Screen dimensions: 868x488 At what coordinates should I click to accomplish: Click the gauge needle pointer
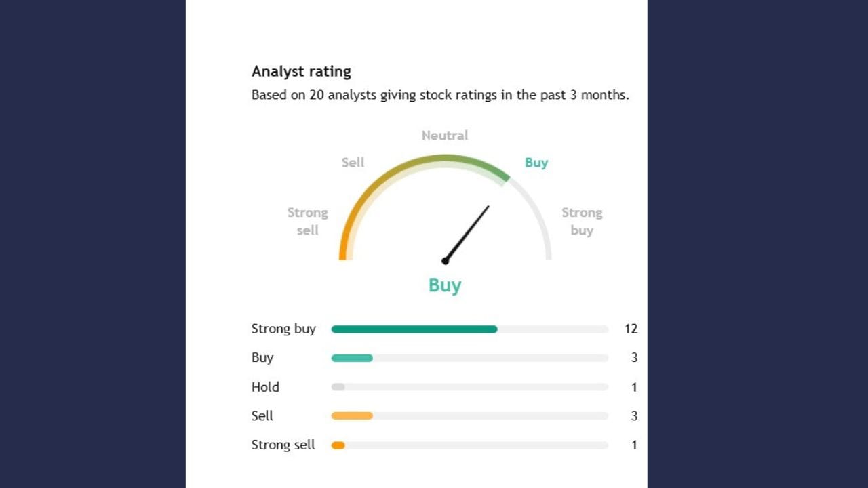[x=468, y=232]
